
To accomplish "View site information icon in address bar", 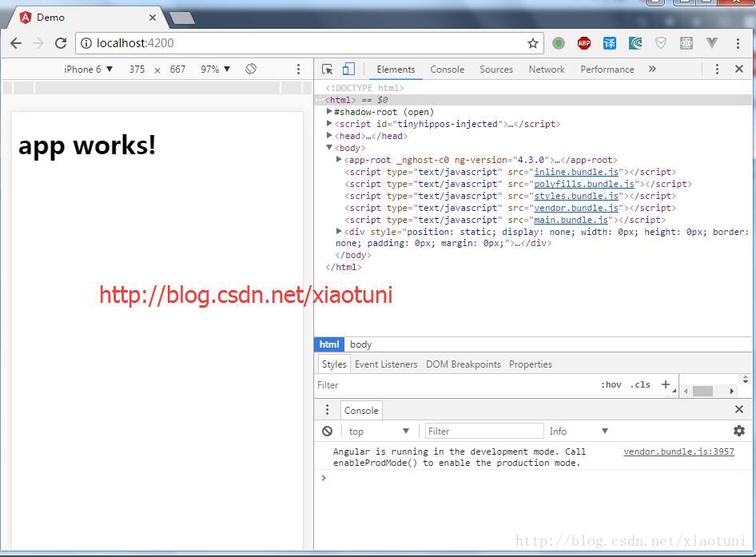I will [86, 43].
